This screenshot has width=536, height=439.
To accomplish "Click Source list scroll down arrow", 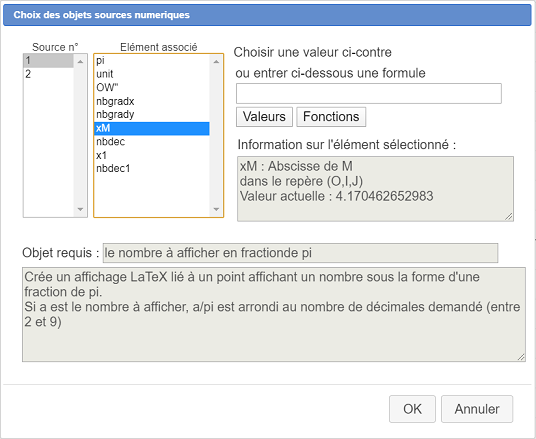I will tap(80, 209).
